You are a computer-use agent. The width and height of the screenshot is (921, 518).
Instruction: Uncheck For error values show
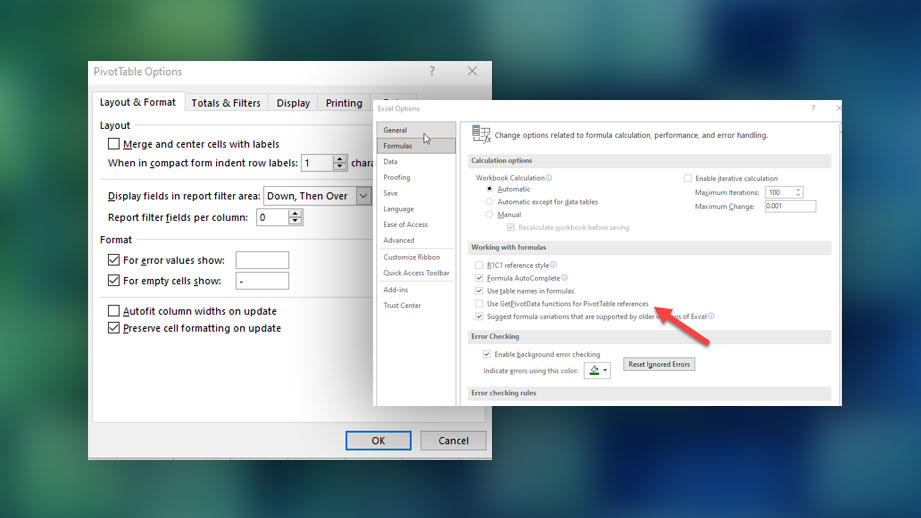coord(114,260)
